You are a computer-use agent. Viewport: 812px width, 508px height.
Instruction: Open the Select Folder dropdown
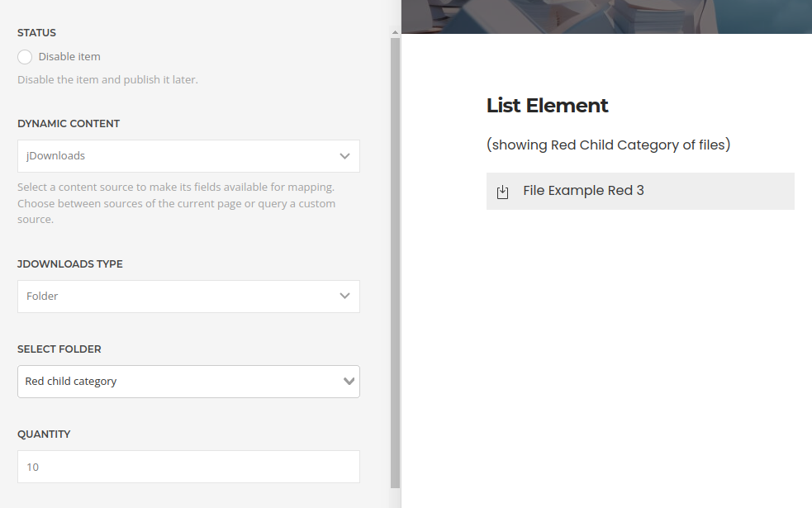point(188,382)
